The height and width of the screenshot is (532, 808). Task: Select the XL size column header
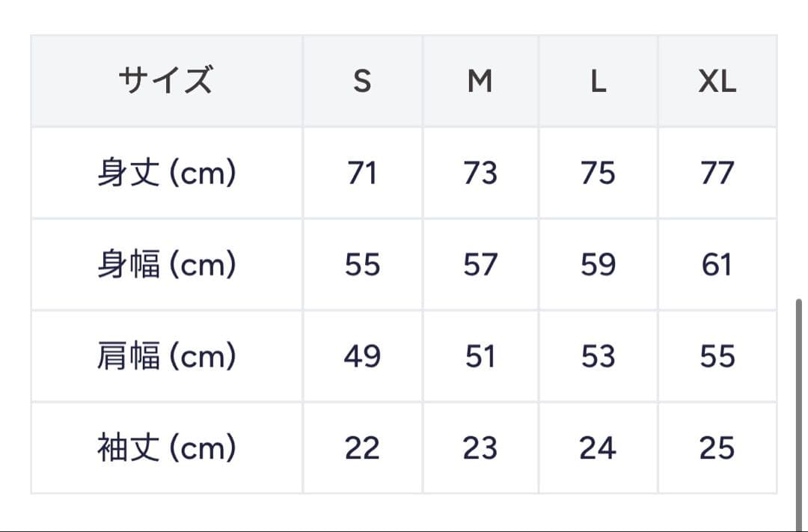tap(717, 81)
